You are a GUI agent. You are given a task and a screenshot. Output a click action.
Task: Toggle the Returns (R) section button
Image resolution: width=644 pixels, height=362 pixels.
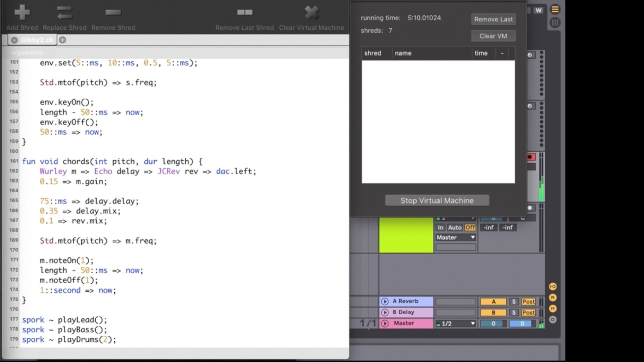[553, 298]
